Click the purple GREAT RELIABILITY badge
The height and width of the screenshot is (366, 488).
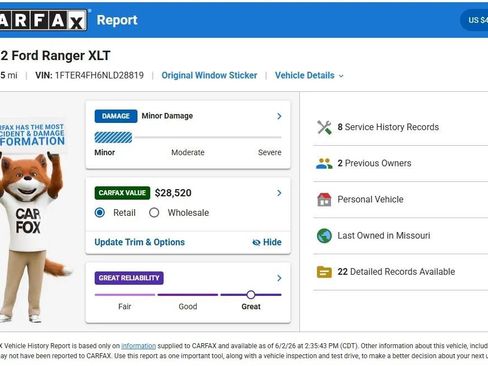point(129,278)
